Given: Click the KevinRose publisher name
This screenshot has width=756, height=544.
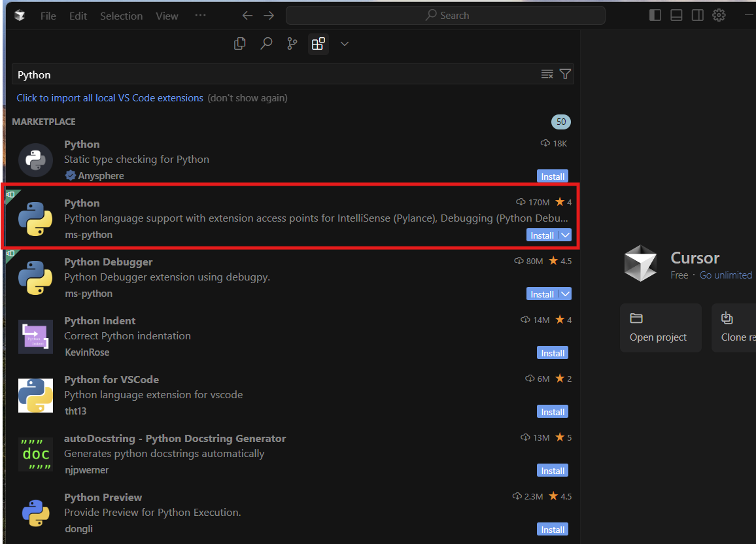Looking at the screenshot, I should click(87, 352).
